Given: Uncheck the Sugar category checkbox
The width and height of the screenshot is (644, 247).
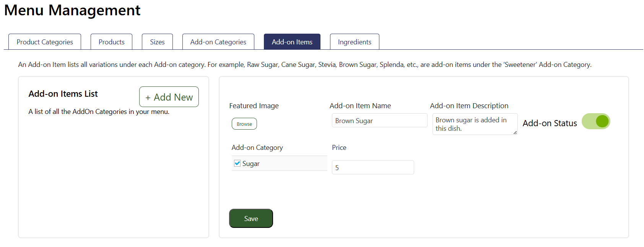Looking at the screenshot, I should coord(237,163).
